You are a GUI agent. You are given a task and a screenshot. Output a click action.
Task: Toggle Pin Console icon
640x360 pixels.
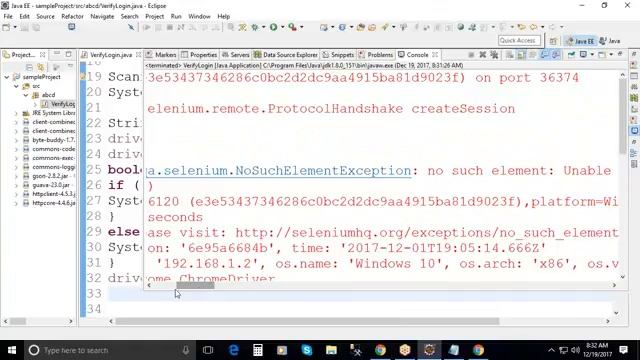pos(571,55)
